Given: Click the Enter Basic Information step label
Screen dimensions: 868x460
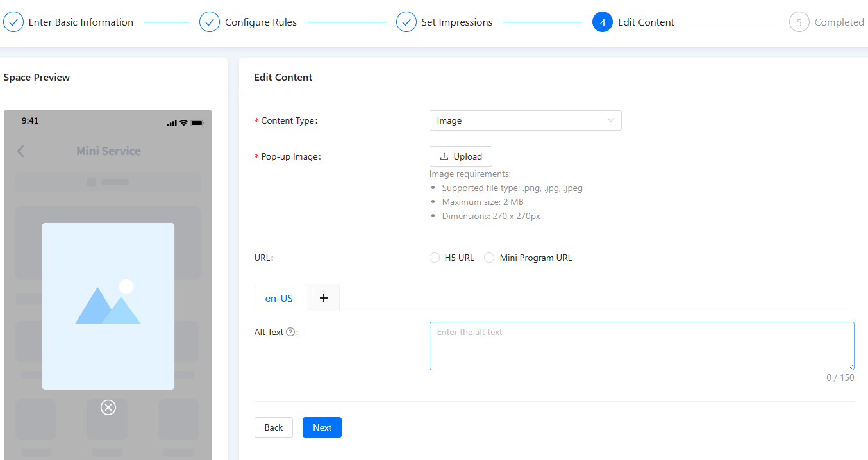Looking at the screenshot, I should 81,22.
